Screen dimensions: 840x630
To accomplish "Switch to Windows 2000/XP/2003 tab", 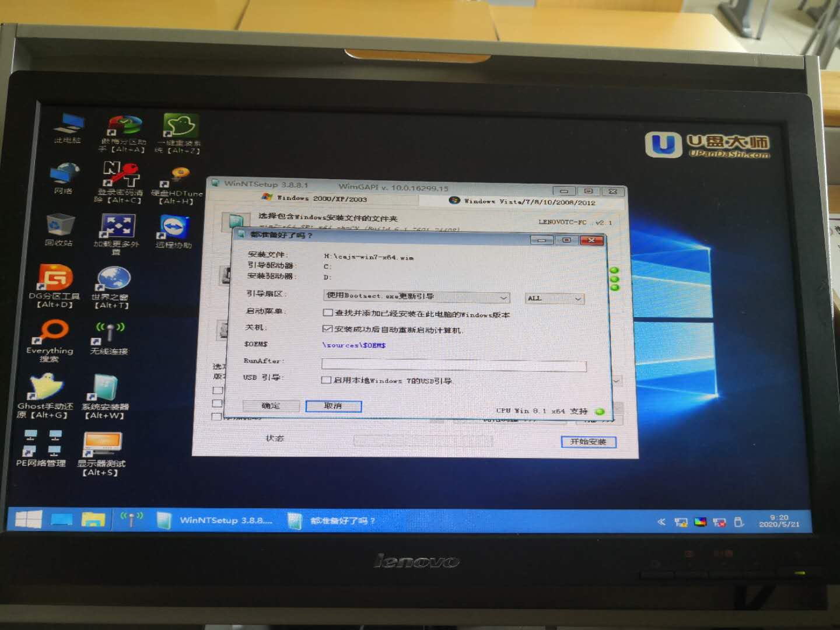I will (x=315, y=198).
